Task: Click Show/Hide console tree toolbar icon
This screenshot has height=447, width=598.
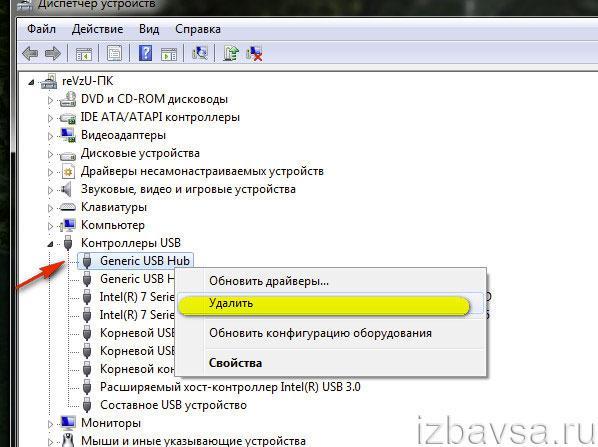Action: click(84, 54)
